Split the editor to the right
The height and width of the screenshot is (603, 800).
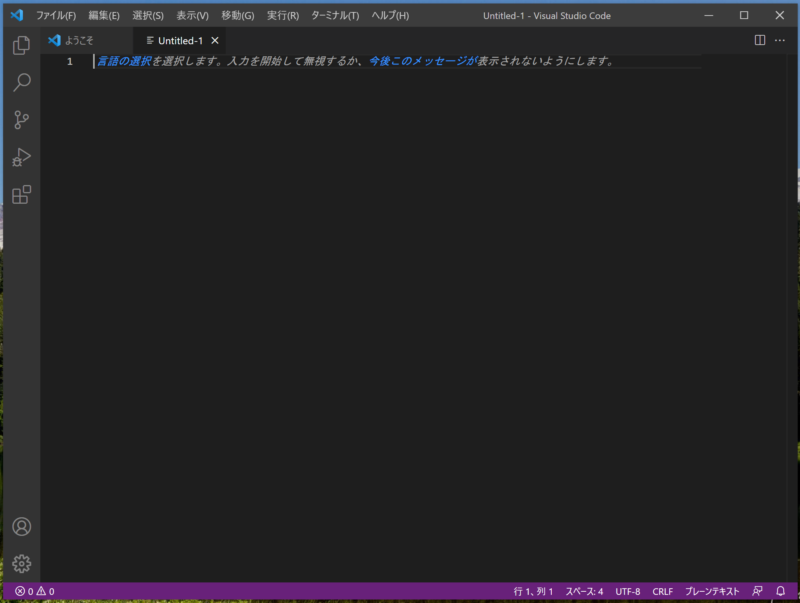tap(760, 40)
